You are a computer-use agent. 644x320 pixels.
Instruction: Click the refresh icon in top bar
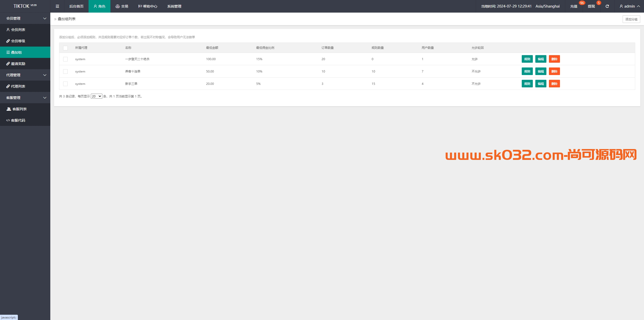pyautogui.click(x=607, y=6)
